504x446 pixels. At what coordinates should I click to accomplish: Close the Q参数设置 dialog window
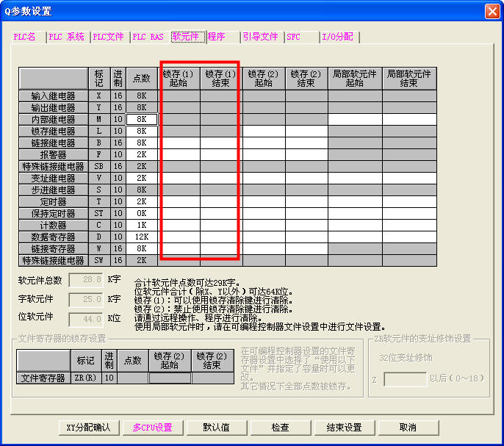pyautogui.click(x=492, y=11)
